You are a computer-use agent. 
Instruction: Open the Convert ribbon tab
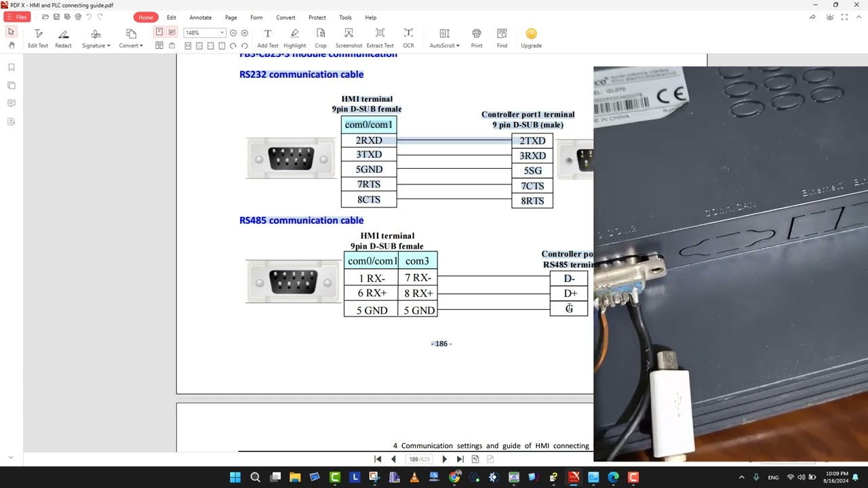coord(285,18)
